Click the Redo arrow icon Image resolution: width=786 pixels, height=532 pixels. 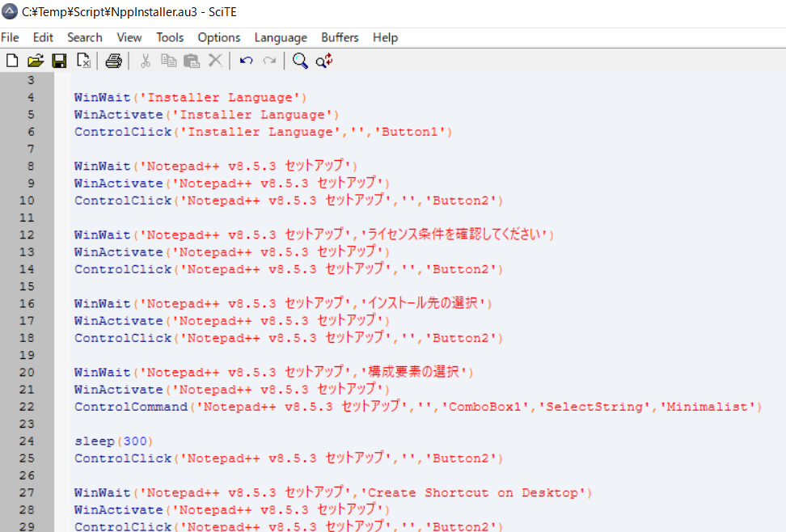pyautogui.click(x=269, y=61)
